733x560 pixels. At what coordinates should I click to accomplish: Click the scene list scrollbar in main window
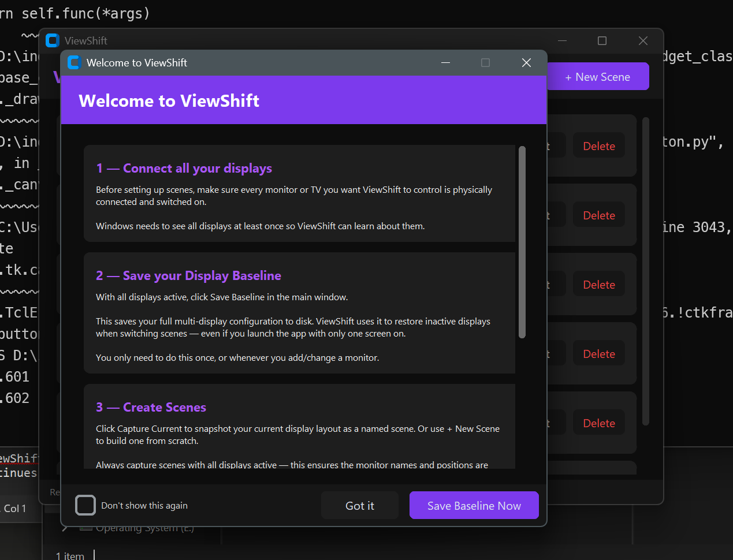[x=646, y=271]
